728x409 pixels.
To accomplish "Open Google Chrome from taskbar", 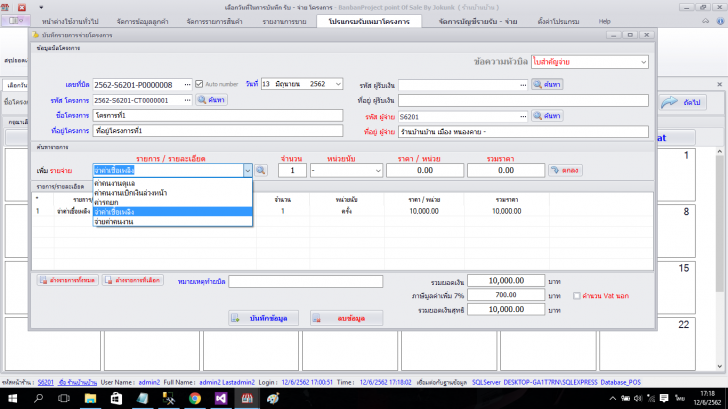I will coord(195,398).
